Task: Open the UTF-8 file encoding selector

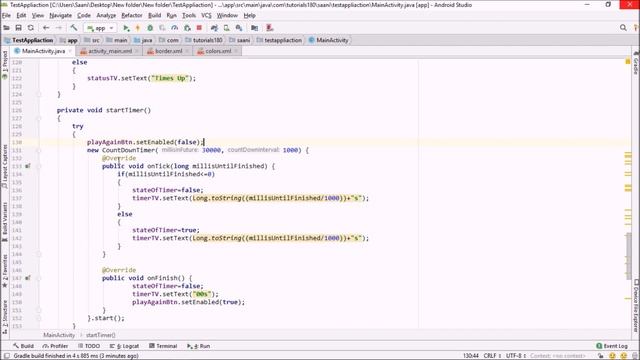Action: [516, 356]
